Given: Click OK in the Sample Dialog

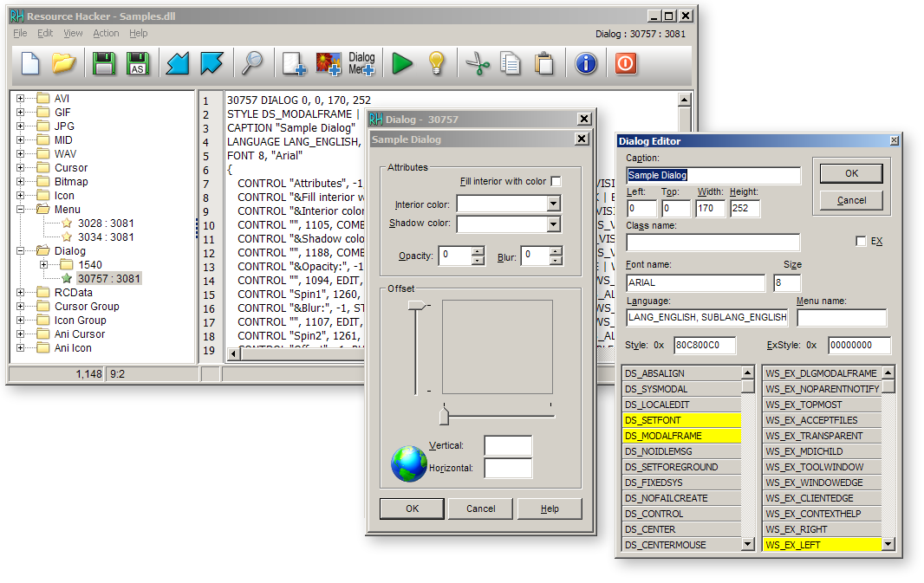Looking at the screenshot, I should 412,509.
